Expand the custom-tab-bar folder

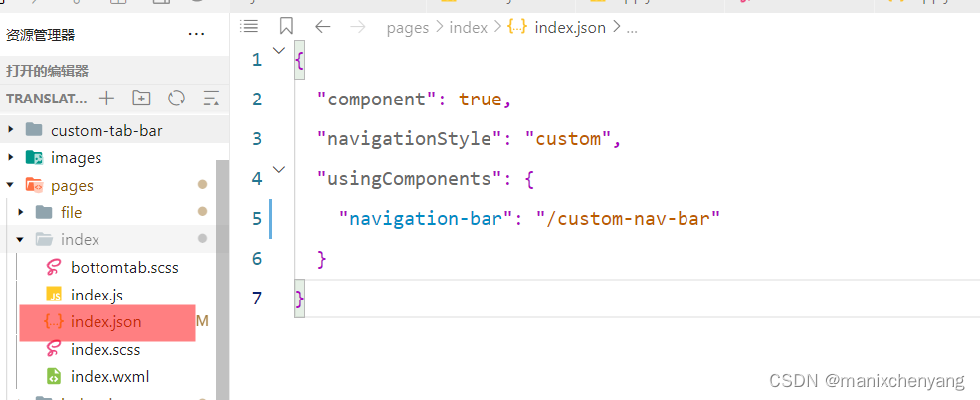tap(10, 130)
